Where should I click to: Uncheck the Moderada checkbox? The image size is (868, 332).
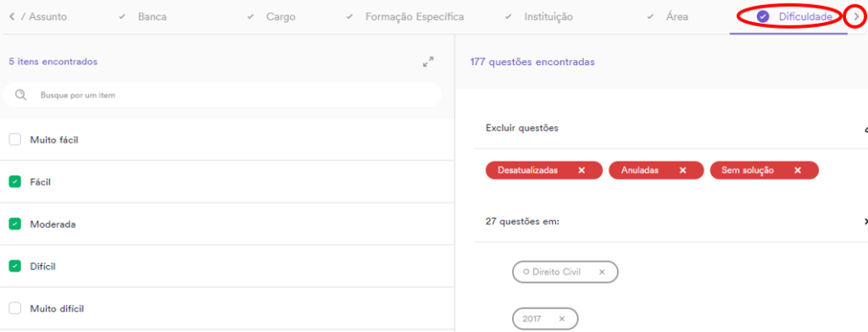(15, 224)
